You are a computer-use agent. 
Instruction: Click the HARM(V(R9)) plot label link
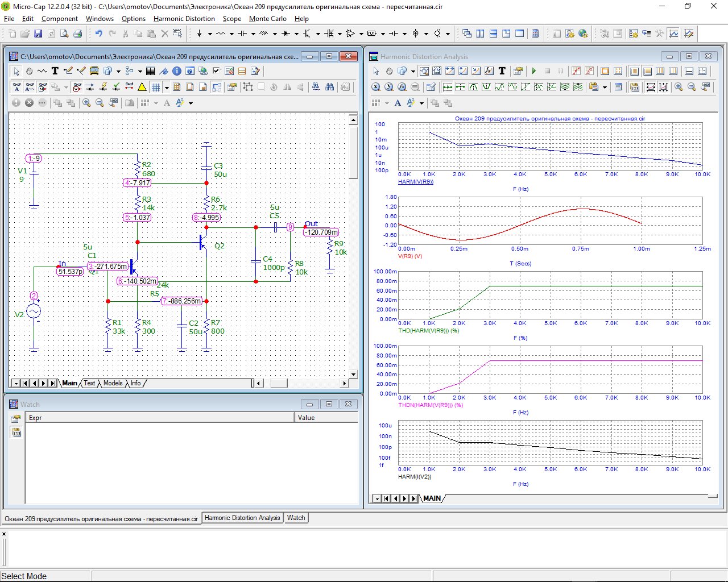point(416,182)
